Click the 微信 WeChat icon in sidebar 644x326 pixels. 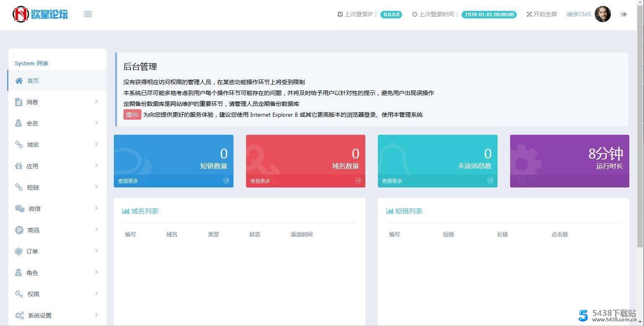19,208
